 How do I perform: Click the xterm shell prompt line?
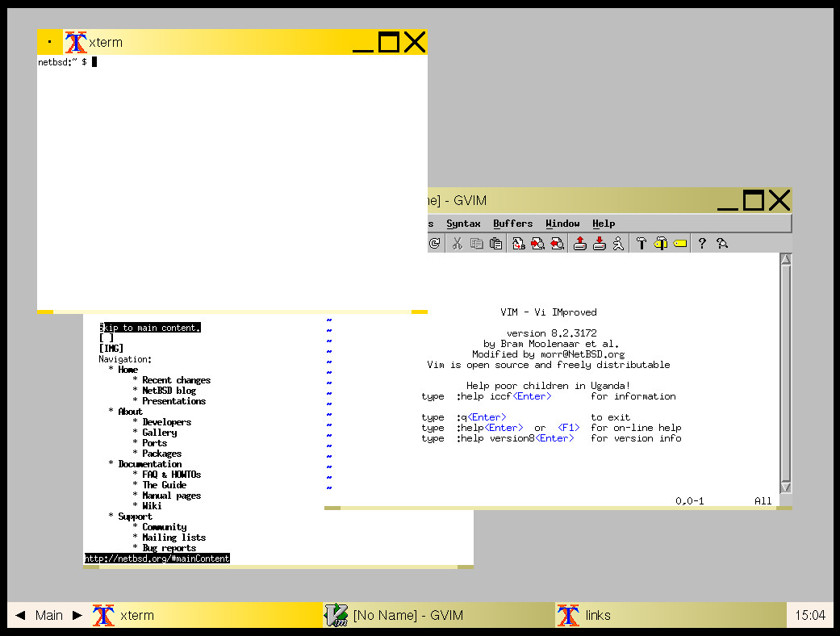click(68, 62)
